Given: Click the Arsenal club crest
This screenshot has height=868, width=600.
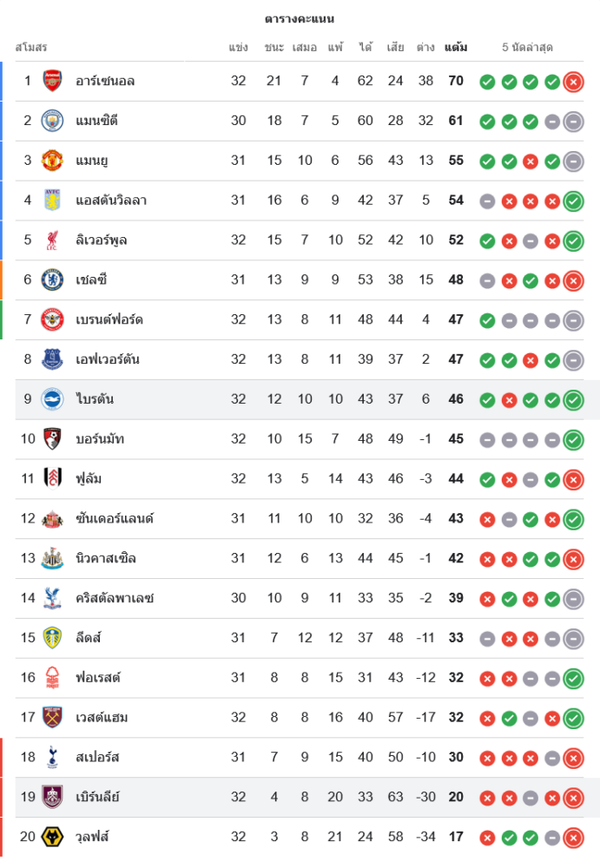Looking at the screenshot, I should [x=53, y=81].
